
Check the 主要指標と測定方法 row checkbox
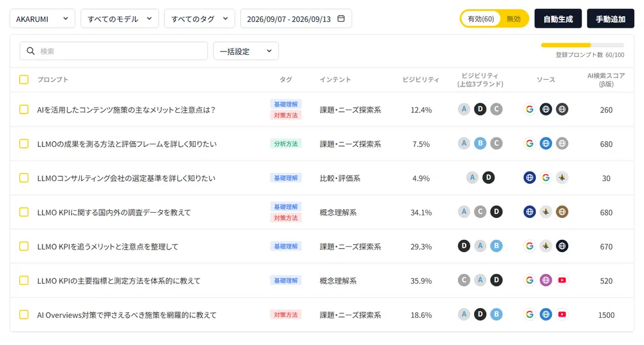coord(24,280)
